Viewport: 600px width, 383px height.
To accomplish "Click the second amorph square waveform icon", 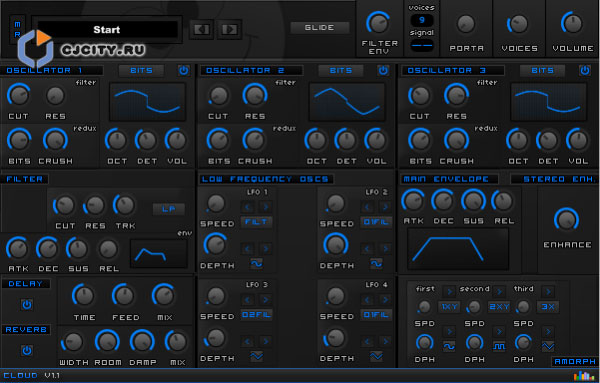I will point(499,347).
